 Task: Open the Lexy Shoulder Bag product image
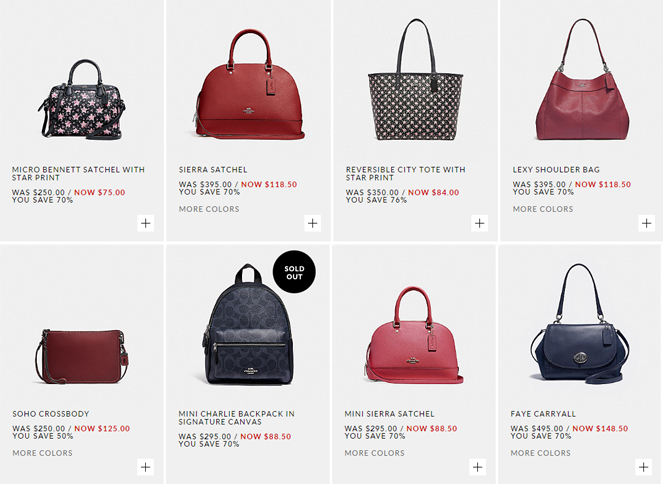tap(583, 79)
